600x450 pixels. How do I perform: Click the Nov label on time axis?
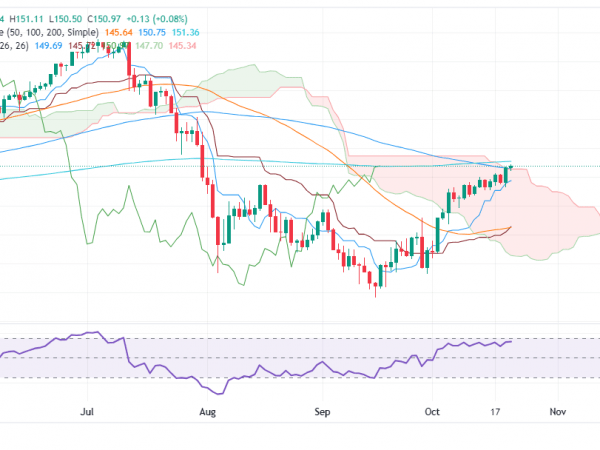tap(557, 410)
